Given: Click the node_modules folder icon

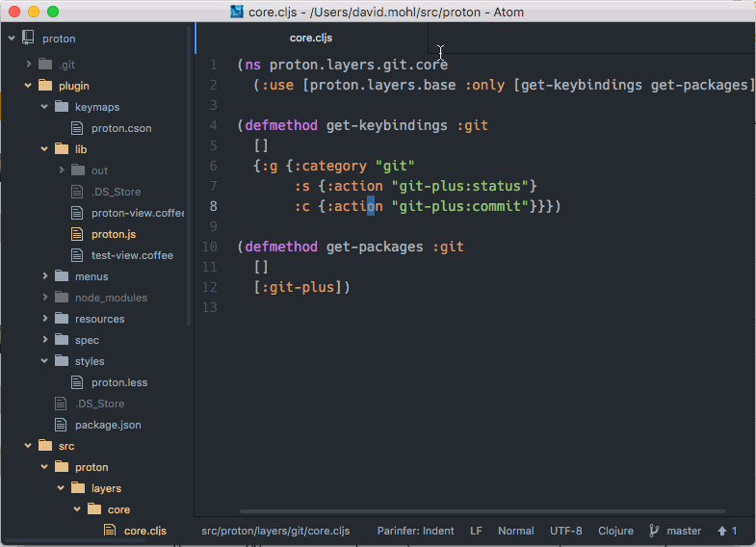Looking at the screenshot, I should click(x=62, y=298).
